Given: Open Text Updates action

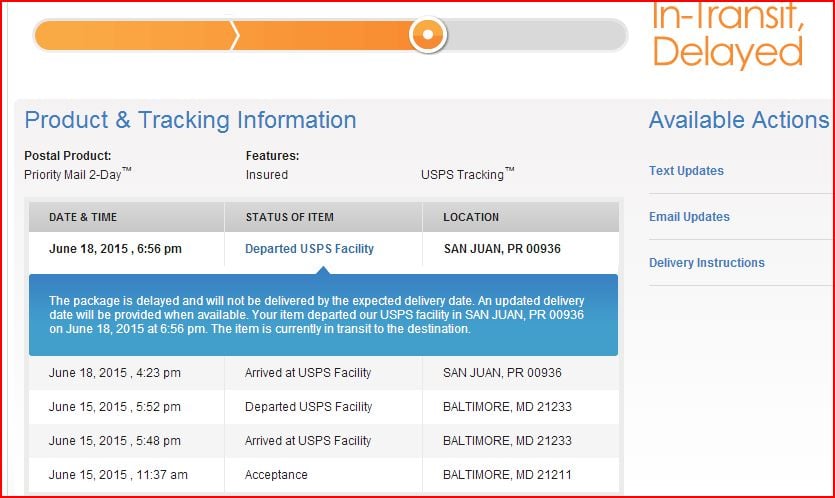Looking at the screenshot, I should (x=686, y=171).
